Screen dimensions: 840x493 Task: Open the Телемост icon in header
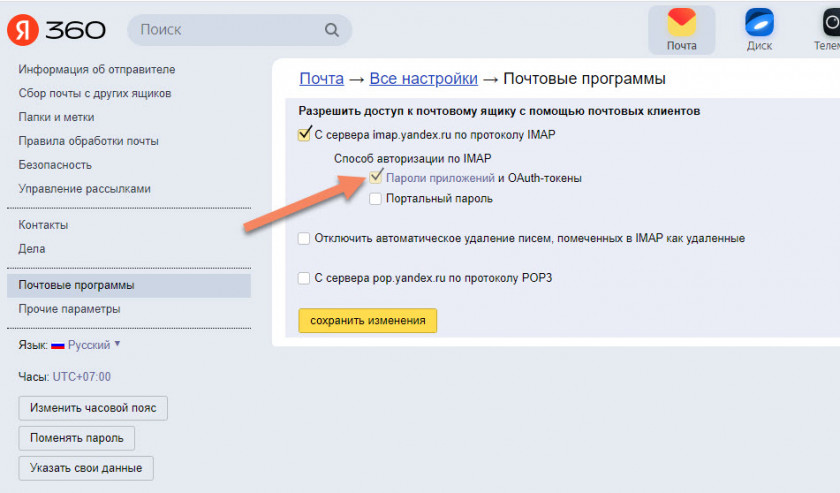[x=828, y=24]
